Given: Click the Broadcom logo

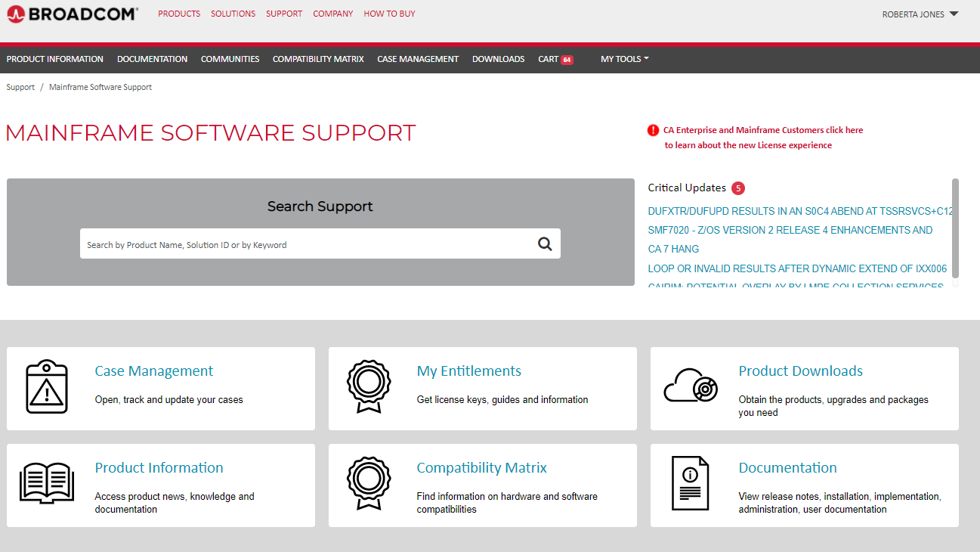Looking at the screenshot, I should pos(73,14).
